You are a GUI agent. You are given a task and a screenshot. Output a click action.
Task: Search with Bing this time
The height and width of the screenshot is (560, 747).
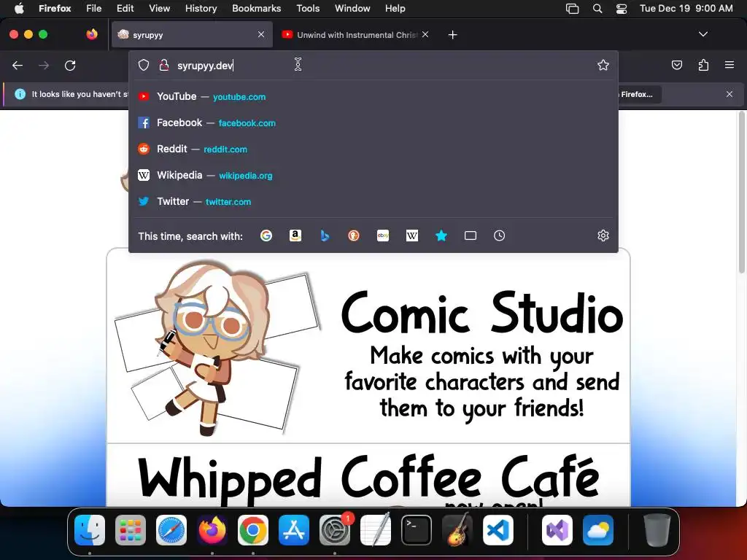[325, 236]
